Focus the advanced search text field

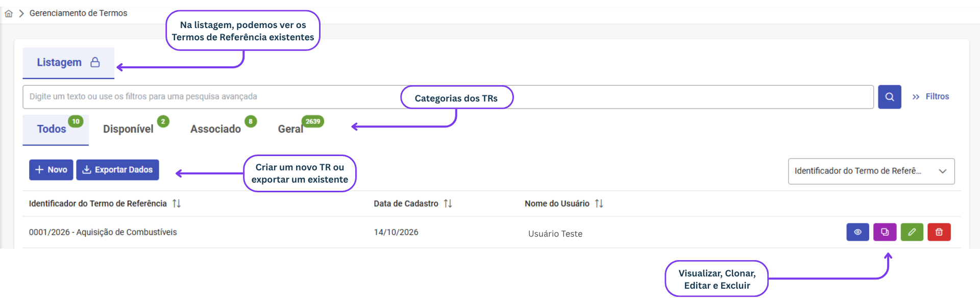[x=448, y=97]
